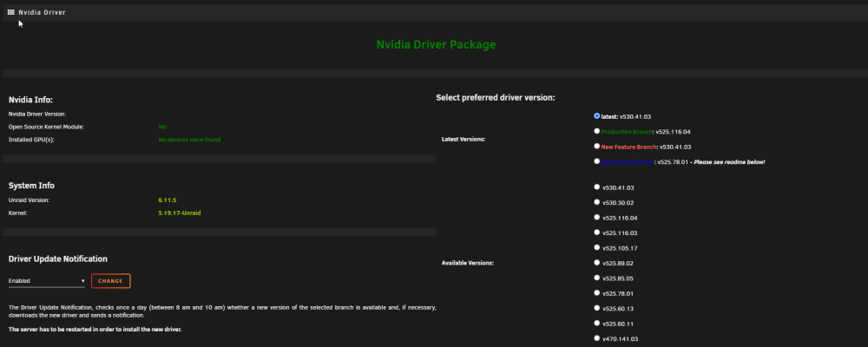Select available version v530.41.03 radio
This screenshot has width=868, height=347.
pyautogui.click(x=597, y=187)
